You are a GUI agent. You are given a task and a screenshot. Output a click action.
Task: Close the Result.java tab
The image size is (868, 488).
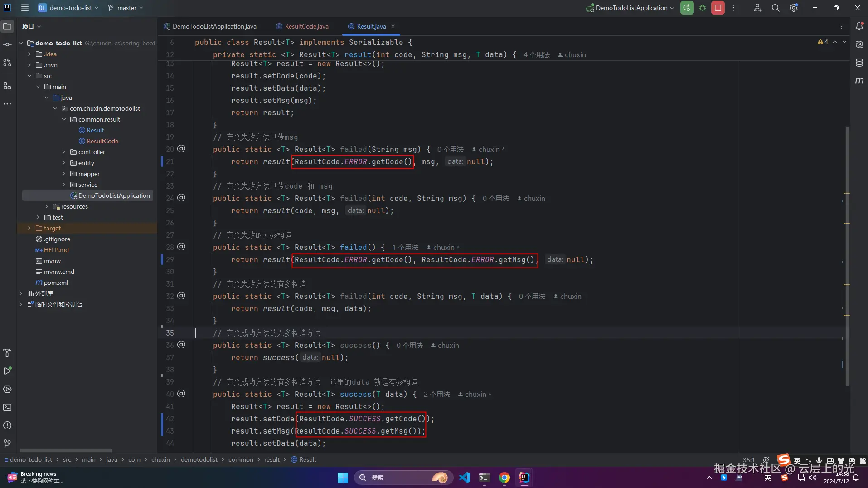393,26
